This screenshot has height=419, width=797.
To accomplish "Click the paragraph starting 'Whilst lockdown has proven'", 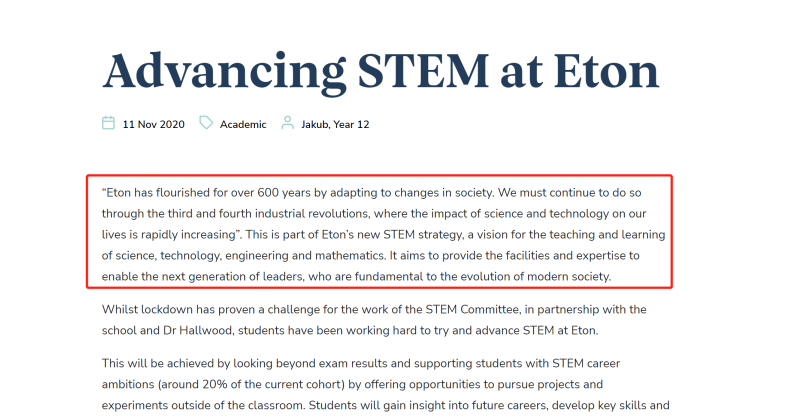I will coord(374,320).
